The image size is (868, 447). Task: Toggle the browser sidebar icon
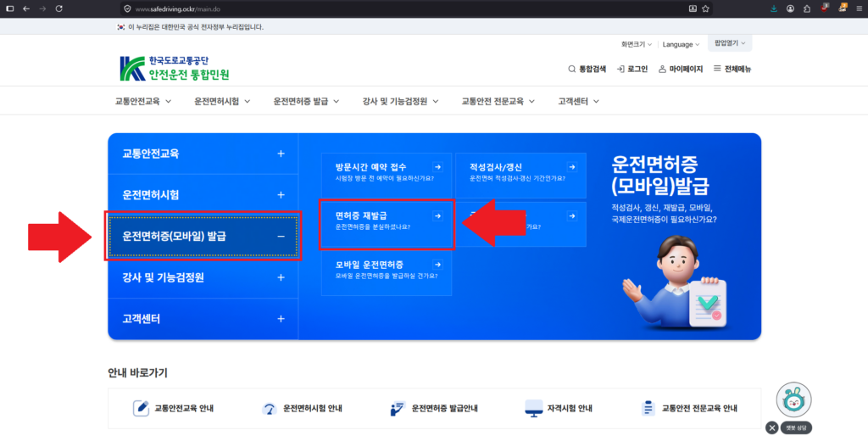pos(9,8)
